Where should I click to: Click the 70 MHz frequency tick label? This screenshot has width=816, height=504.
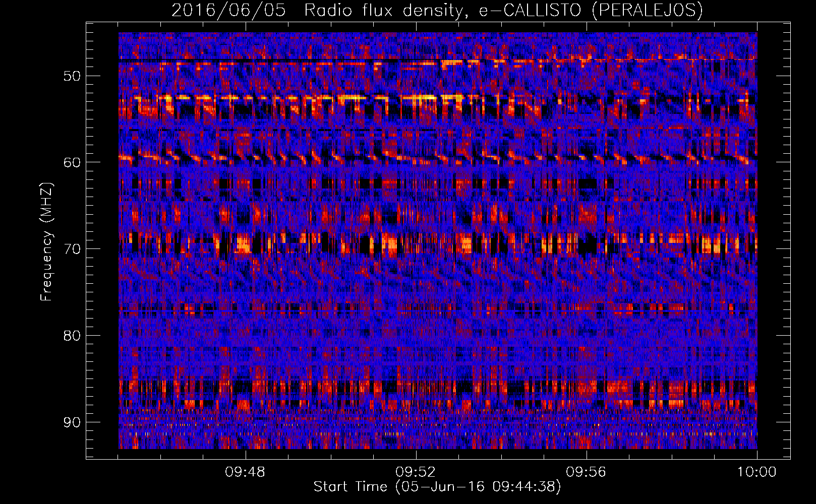(x=72, y=249)
